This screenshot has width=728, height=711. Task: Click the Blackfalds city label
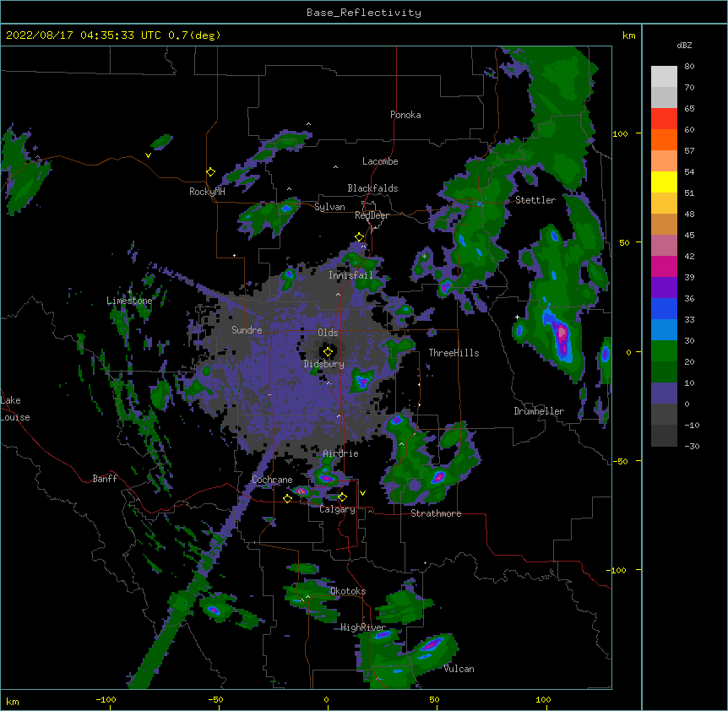pos(372,188)
